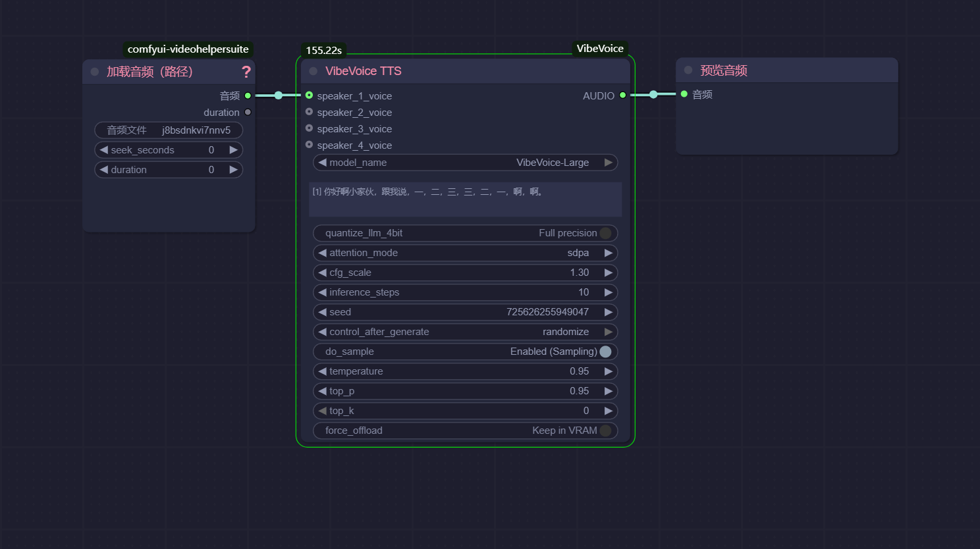This screenshot has height=549, width=980.
Task: Click the collapse dot on the 预览音频 node
Action: (x=688, y=70)
